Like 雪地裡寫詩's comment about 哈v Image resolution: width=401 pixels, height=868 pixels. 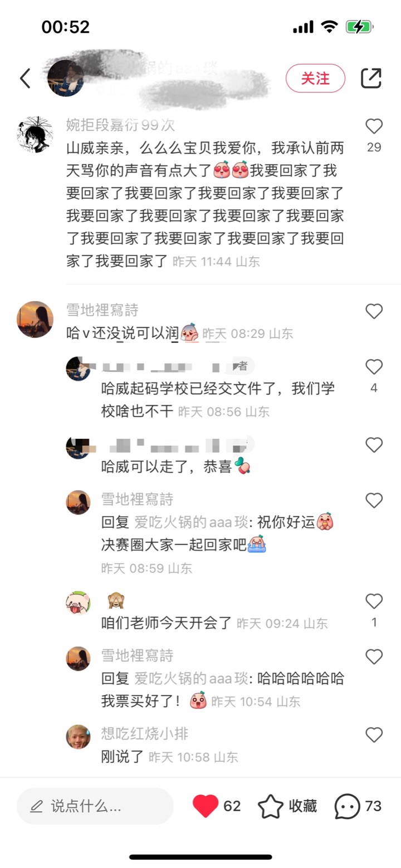tap(374, 311)
